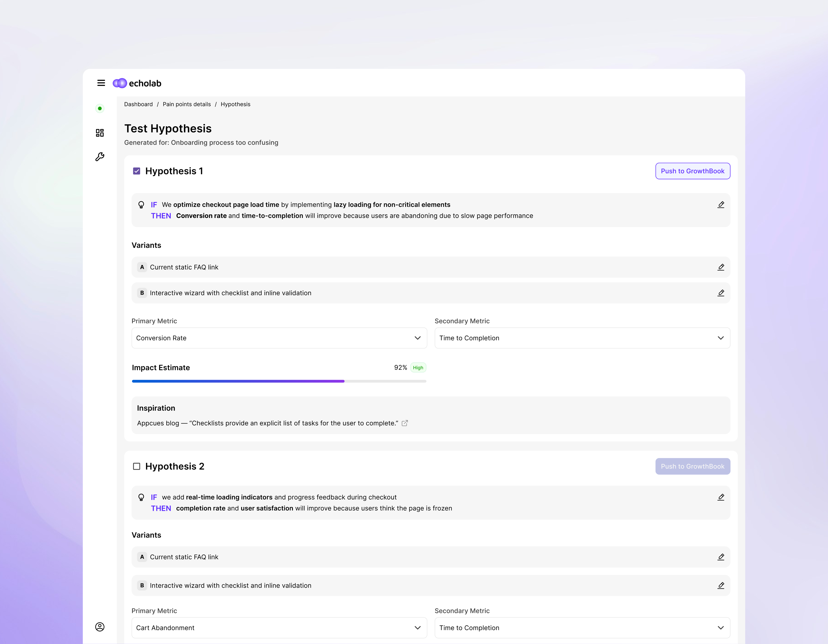Open Hypothesis 1 Time to Completion dropdown
Image resolution: width=828 pixels, height=644 pixels.
tap(582, 338)
